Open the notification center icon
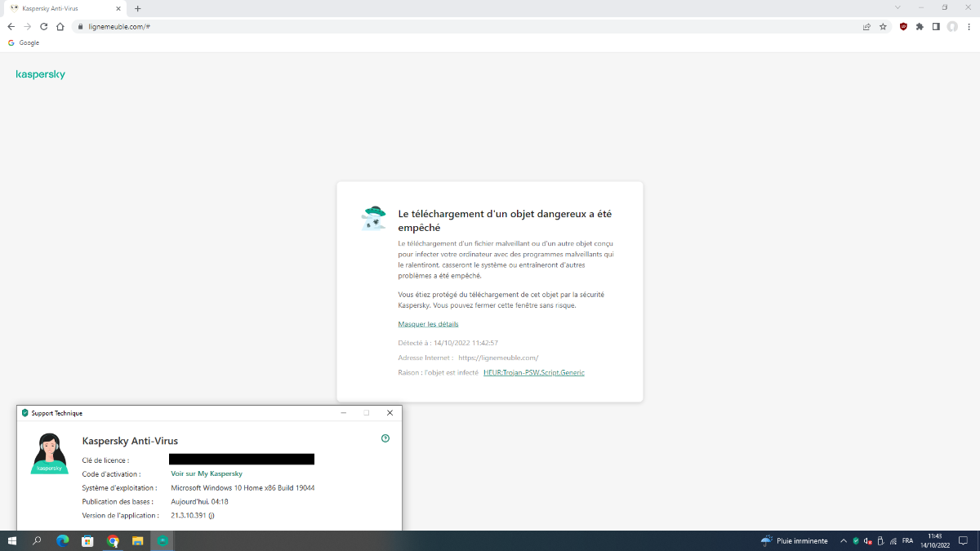Image resolution: width=980 pixels, height=551 pixels. tap(964, 540)
